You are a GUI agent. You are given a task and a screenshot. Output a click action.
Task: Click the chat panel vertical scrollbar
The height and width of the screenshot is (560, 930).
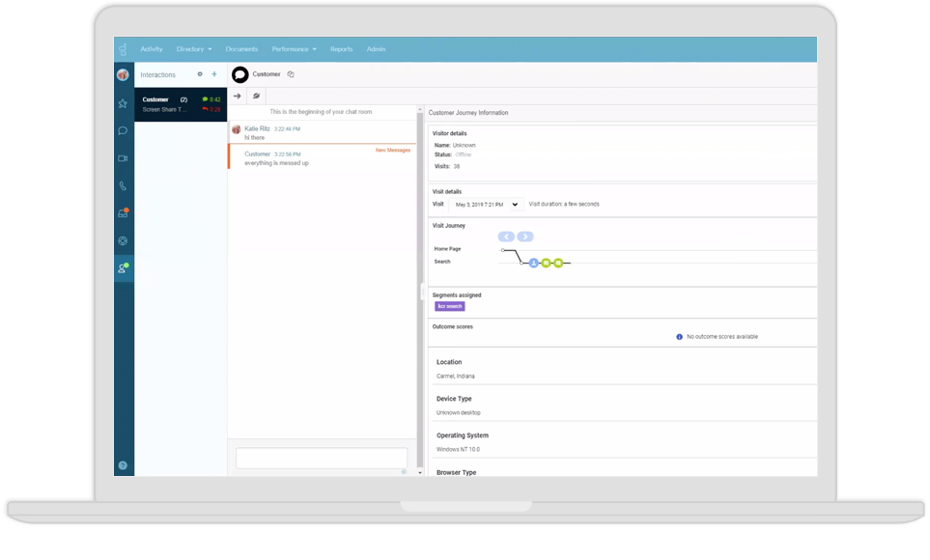coord(420,291)
